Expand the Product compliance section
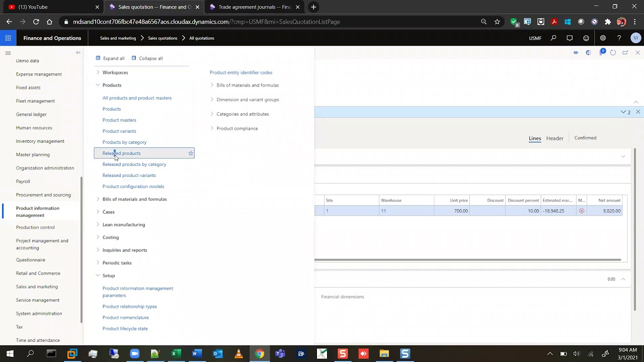Screen dimensions: 644x362 pyautogui.click(x=212, y=128)
